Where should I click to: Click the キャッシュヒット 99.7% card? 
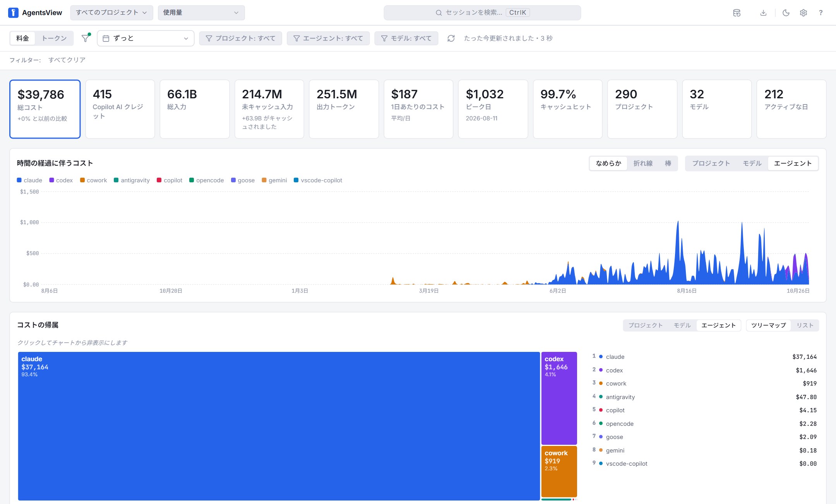coord(567,109)
